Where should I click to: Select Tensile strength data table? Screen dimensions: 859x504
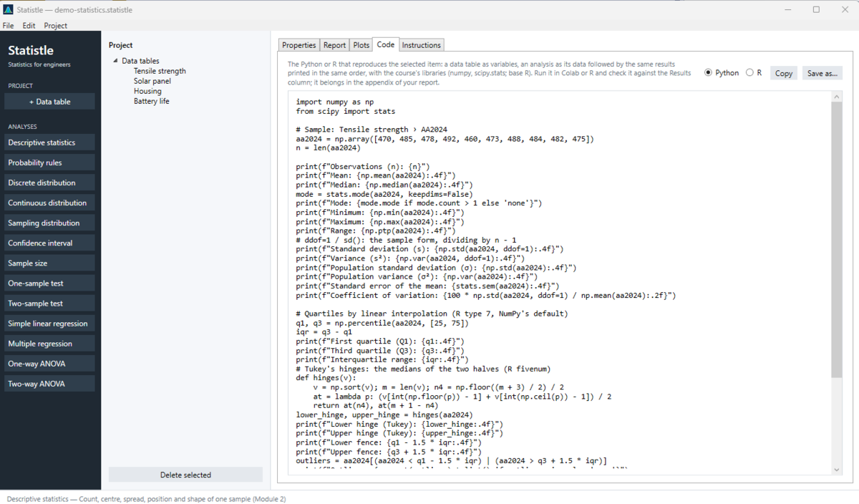160,71
